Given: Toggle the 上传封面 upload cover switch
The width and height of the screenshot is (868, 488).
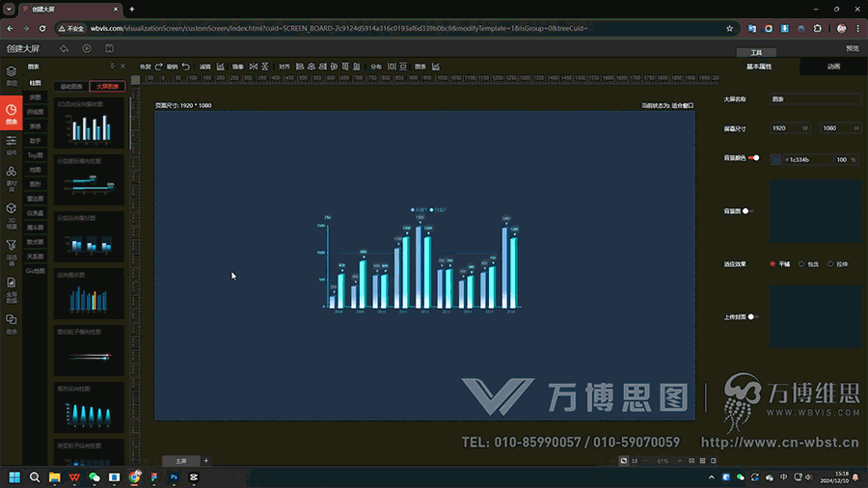Looking at the screenshot, I should pyautogui.click(x=753, y=316).
